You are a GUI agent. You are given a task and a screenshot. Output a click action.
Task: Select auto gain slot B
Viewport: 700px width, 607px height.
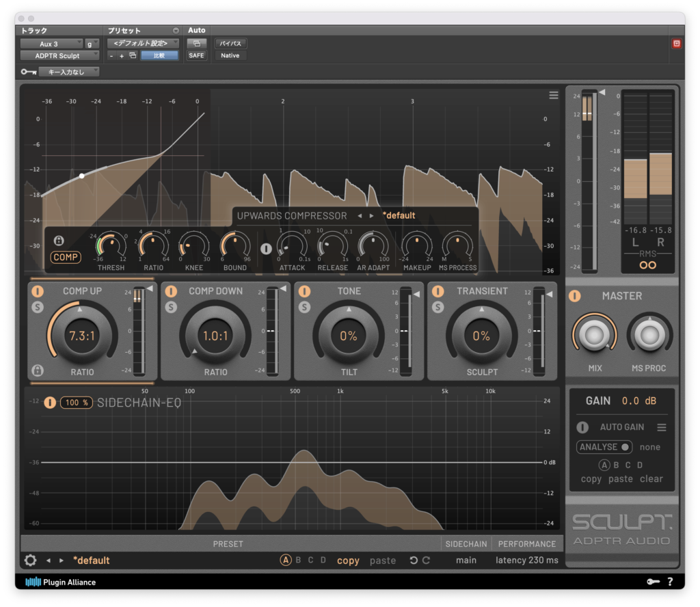pos(616,465)
